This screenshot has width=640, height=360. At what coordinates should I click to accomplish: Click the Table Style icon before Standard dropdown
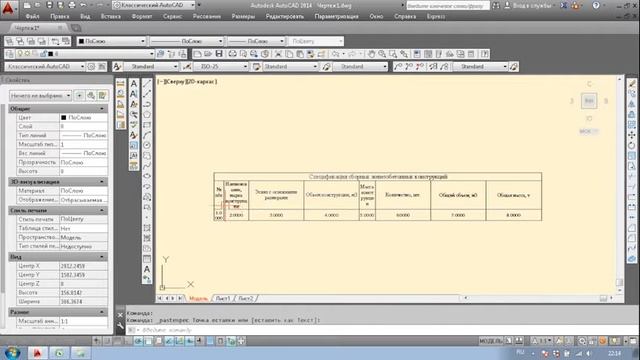coord(256,67)
